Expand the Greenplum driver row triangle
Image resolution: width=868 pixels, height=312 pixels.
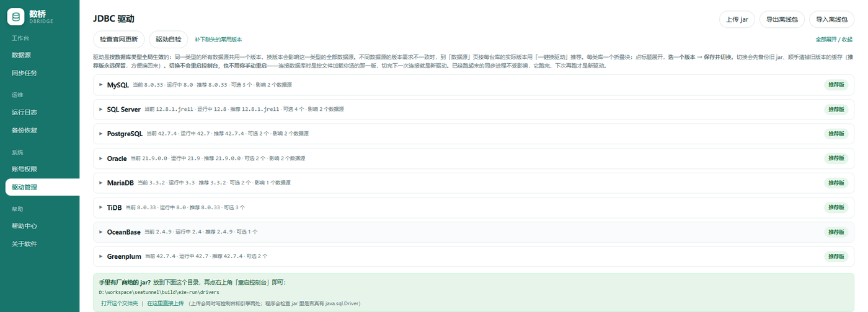(101, 256)
